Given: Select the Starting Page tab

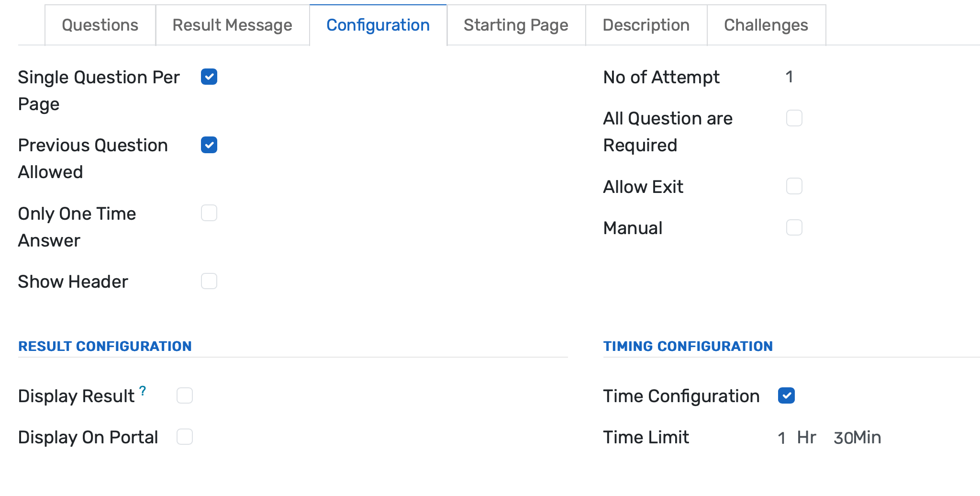Looking at the screenshot, I should [x=515, y=25].
